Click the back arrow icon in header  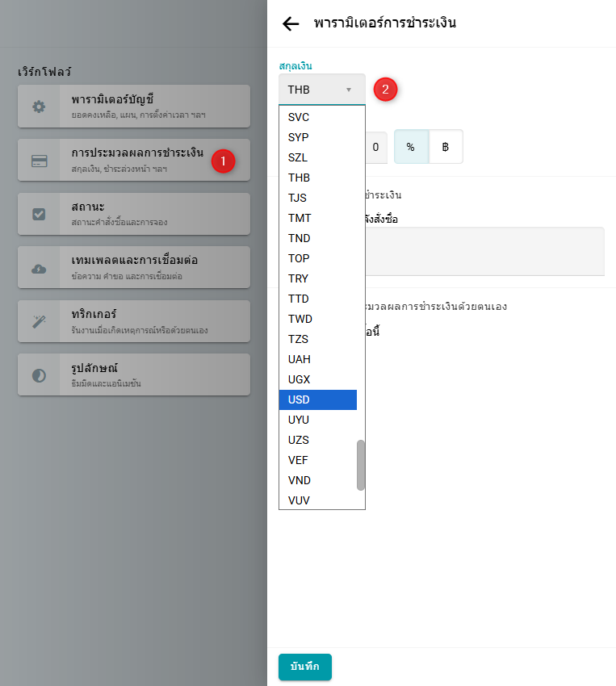291,23
